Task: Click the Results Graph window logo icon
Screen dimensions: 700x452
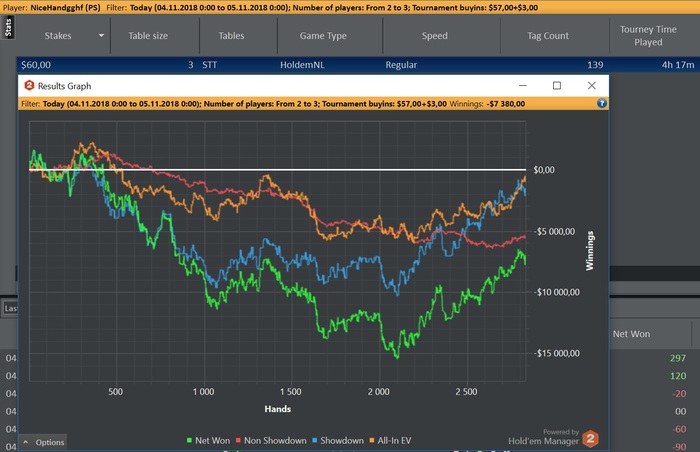Action: (29, 85)
